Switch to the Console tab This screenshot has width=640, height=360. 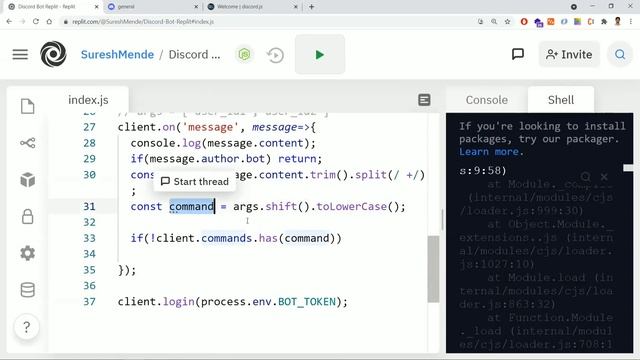click(x=487, y=100)
